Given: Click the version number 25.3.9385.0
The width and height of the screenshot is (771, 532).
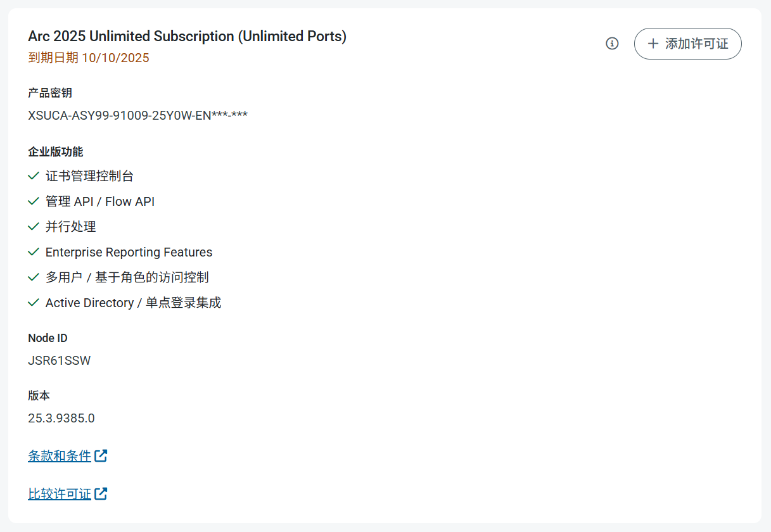Looking at the screenshot, I should point(61,418).
